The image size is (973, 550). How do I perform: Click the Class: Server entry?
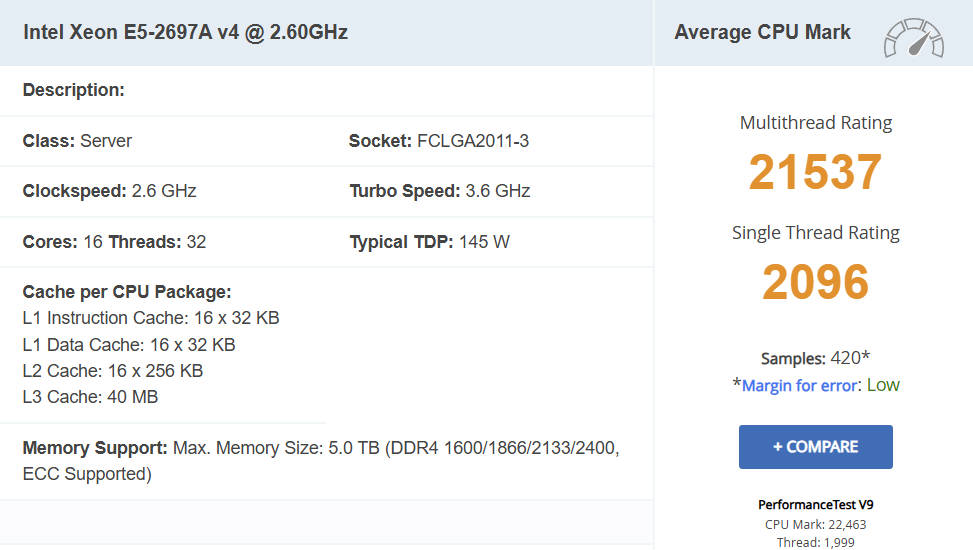(78, 141)
